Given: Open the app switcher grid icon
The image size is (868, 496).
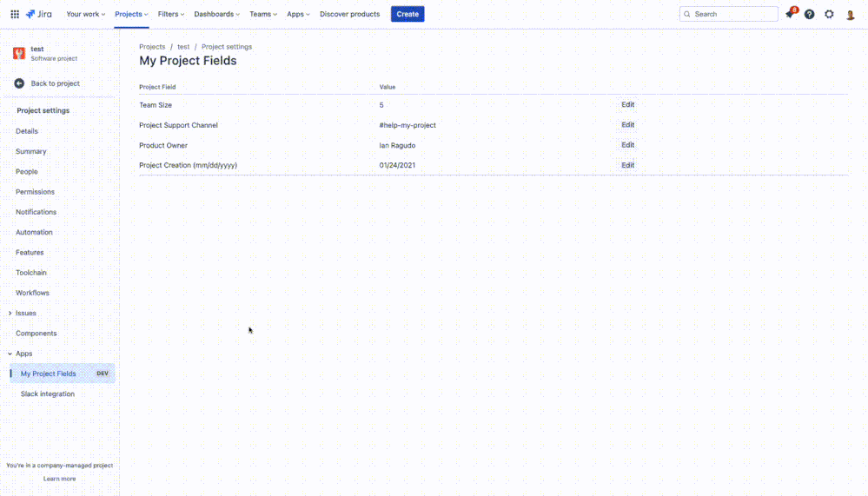Looking at the screenshot, I should 15,14.
